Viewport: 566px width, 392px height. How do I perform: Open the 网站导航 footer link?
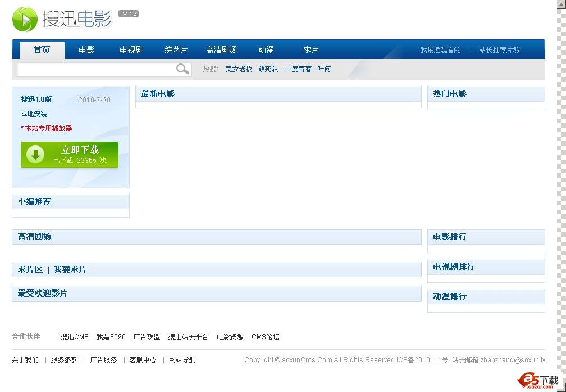pyautogui.click(x=182, y=360)
